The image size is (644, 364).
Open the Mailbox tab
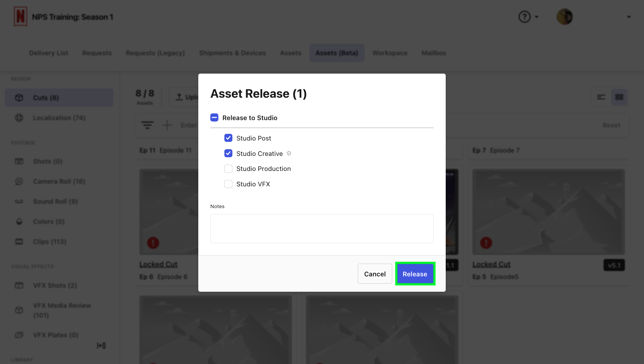tap(434, 53)
